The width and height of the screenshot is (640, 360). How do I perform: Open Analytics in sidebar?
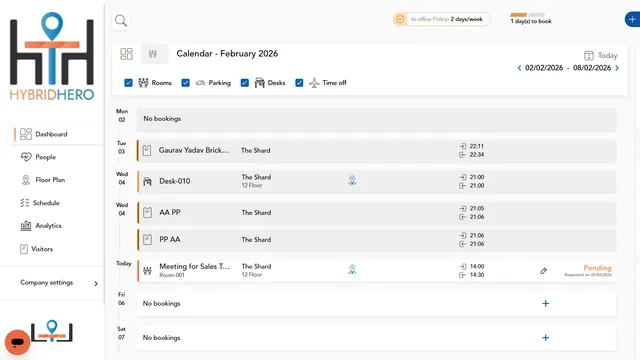[x=48, y=226]
